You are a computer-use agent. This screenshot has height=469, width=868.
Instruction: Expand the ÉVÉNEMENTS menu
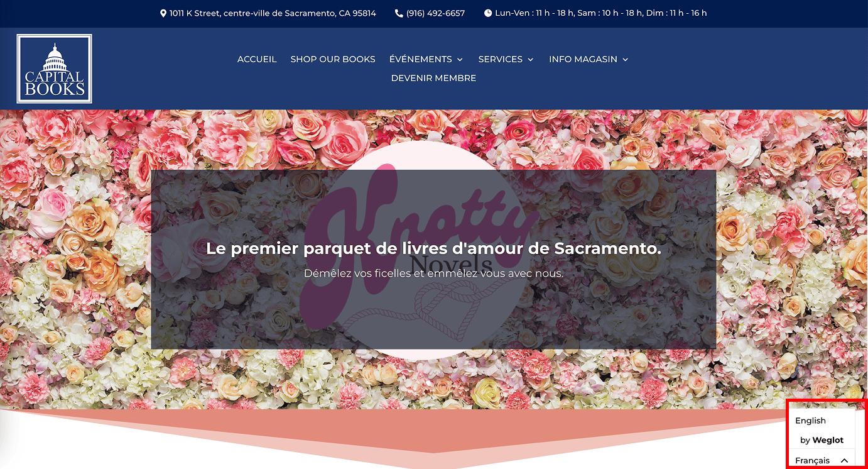coord(426,59)
